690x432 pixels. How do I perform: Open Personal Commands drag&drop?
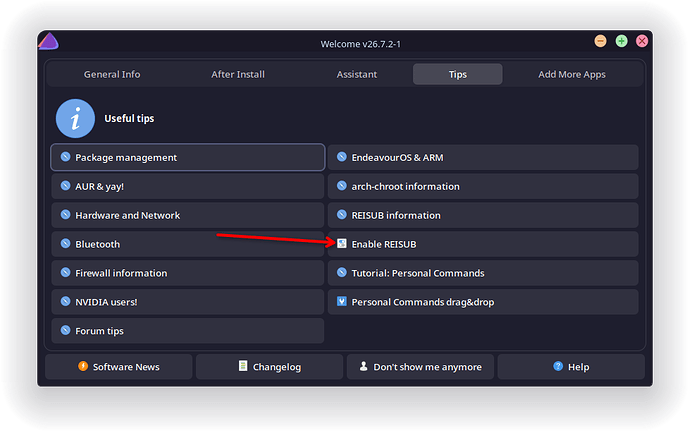(x=483, y=302)
